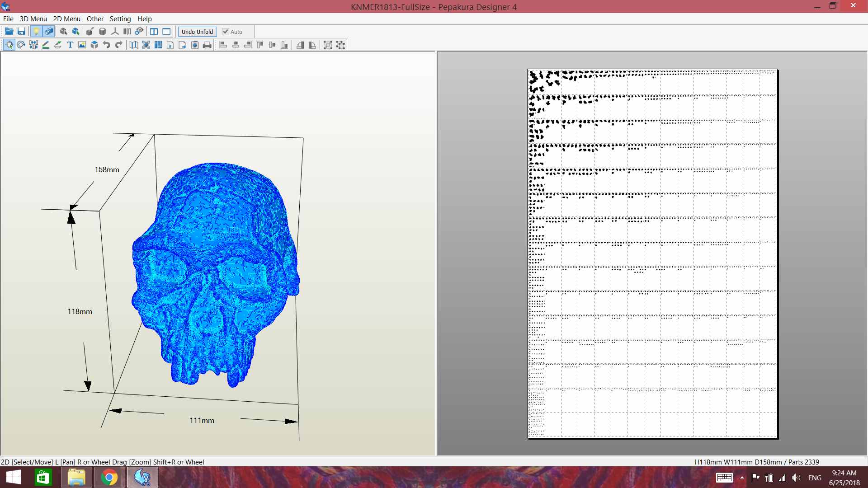Viewport: 868px width, 488px height.
Task: Switch to single window layout
Action: pos(166,32)
